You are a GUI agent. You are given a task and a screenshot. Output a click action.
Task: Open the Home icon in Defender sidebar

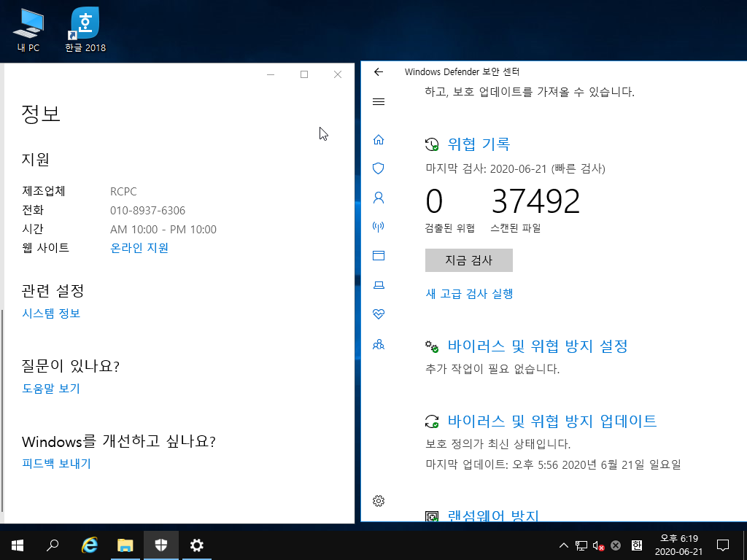(379, 139)
